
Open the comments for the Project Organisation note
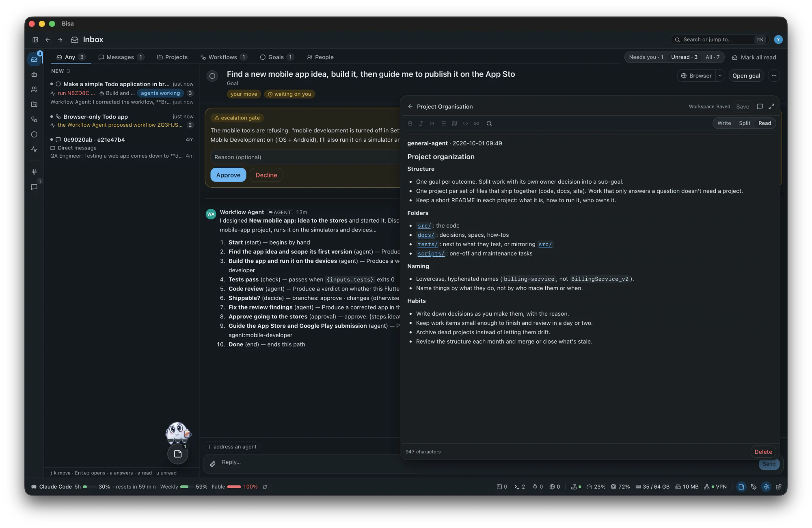click(x=760, y=106)
